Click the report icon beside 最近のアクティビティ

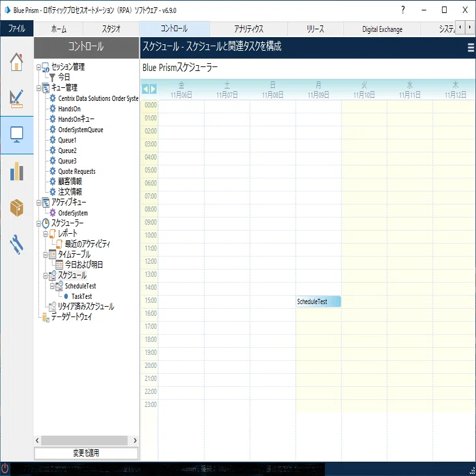[x=59, y=244]
